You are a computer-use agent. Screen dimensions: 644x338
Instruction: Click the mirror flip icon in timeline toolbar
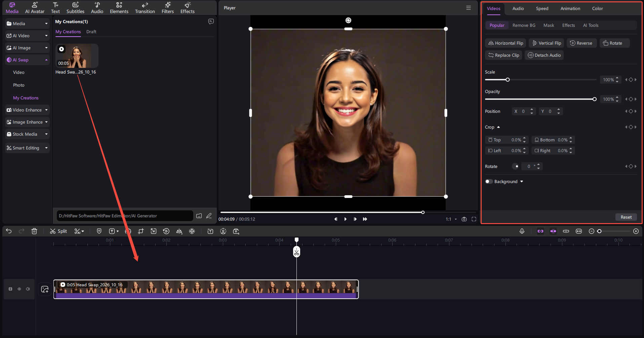pyautogui.click(x=179, y=231)
